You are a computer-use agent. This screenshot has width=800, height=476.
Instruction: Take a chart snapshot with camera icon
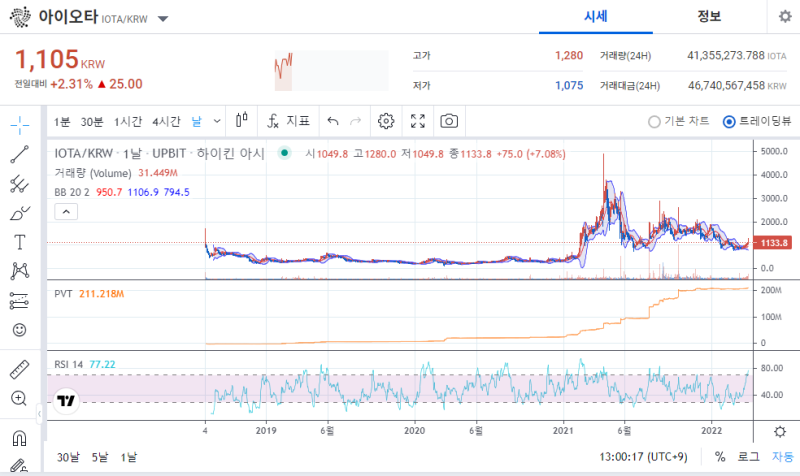pos(449,121)
